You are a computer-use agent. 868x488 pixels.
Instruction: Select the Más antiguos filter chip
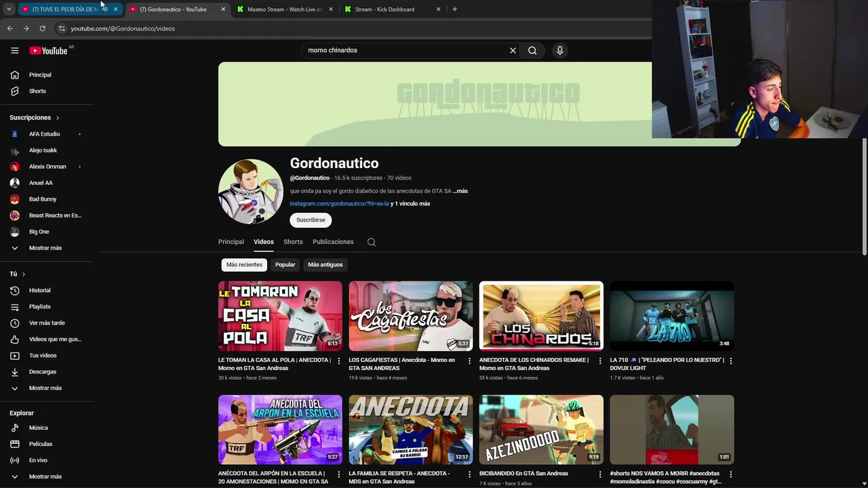325,265
